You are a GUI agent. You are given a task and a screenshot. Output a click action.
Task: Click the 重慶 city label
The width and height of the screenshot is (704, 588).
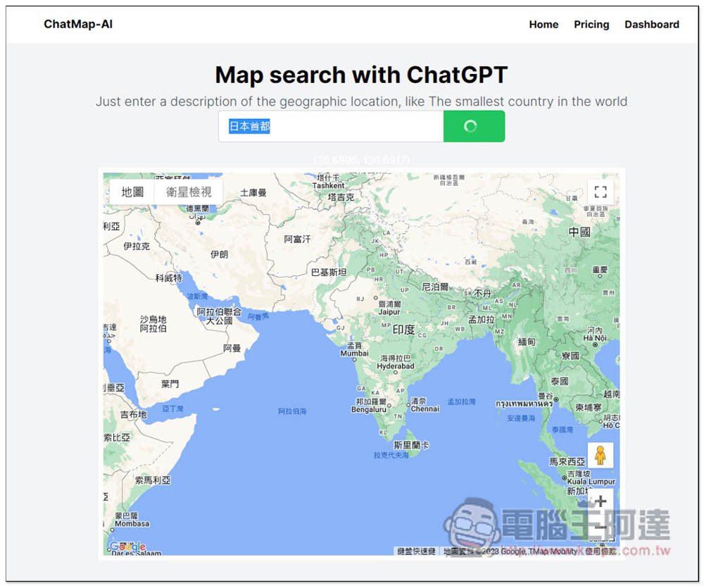[x=599, y=270]
